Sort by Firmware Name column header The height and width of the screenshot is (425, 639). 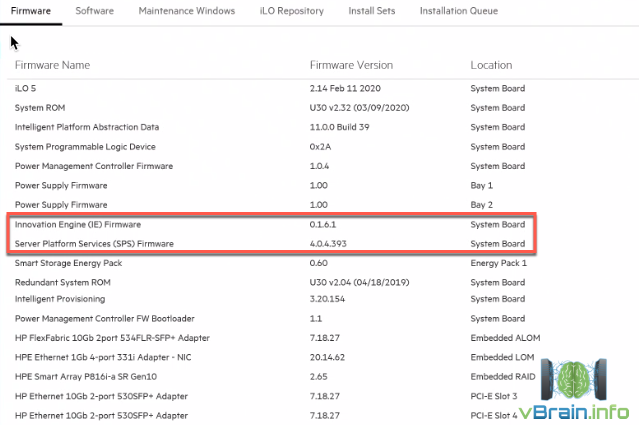(53, 65)
